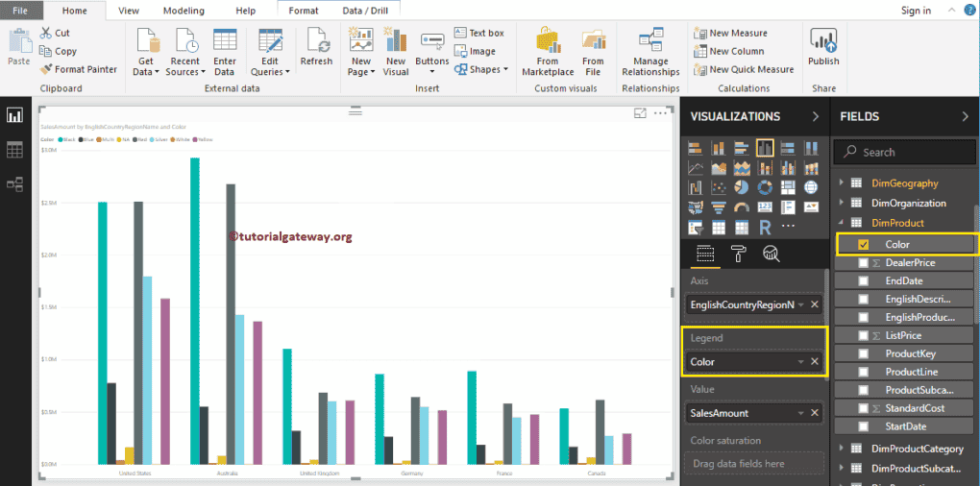The height and width of the screenshot is (486, 980).
Task: Click Sign in
Action: (x=916, y=10)
